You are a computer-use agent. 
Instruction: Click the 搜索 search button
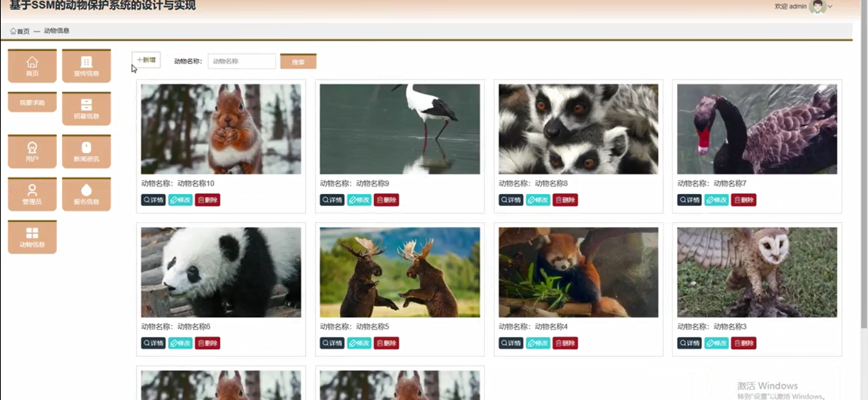(x=298, y=61)
